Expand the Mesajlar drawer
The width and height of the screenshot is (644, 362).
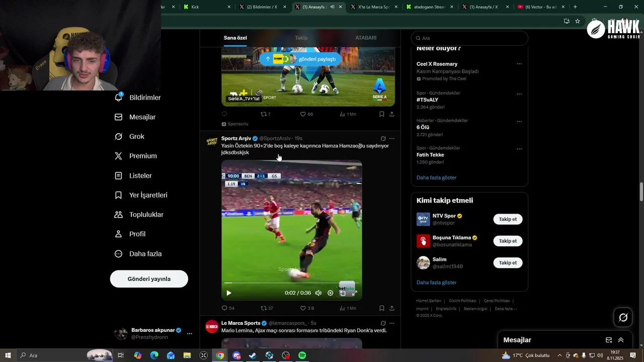621,340
